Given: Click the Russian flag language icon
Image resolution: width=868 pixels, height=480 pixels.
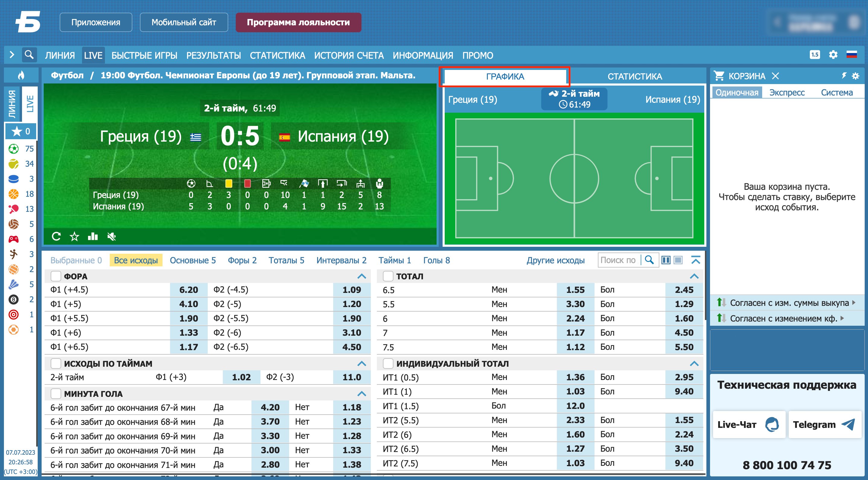Looking at the screenshot, I should pos(851,55).
